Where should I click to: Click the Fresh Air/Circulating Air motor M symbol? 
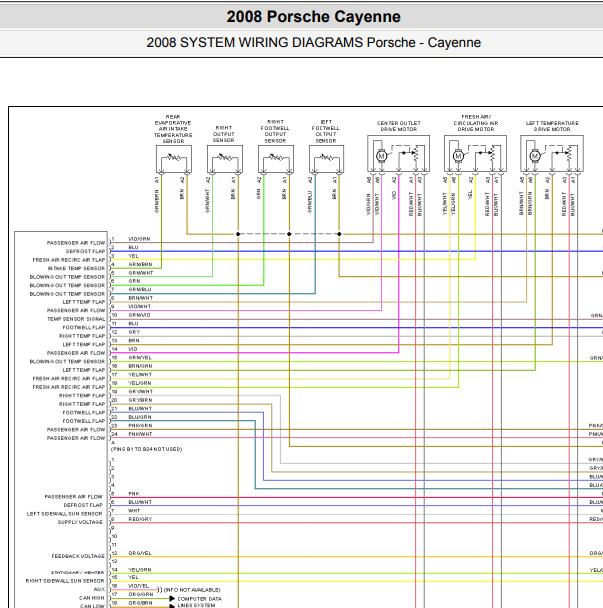[458, 156]
